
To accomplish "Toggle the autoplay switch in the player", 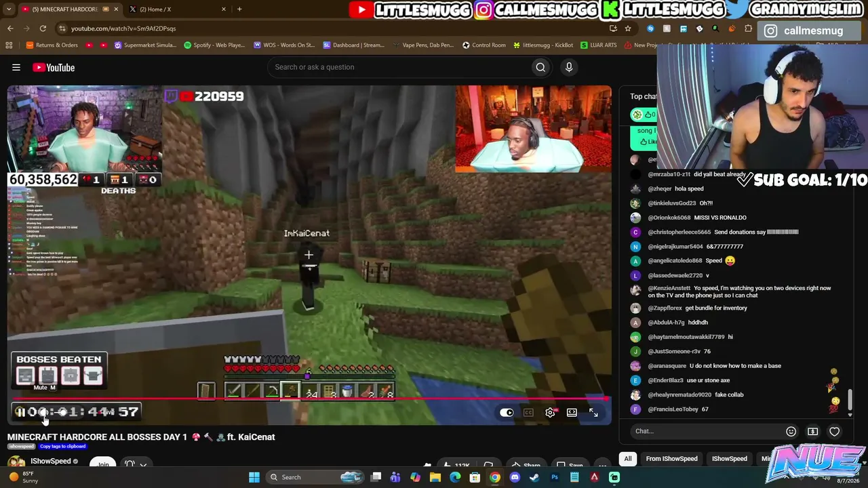I will click(507, 412).
